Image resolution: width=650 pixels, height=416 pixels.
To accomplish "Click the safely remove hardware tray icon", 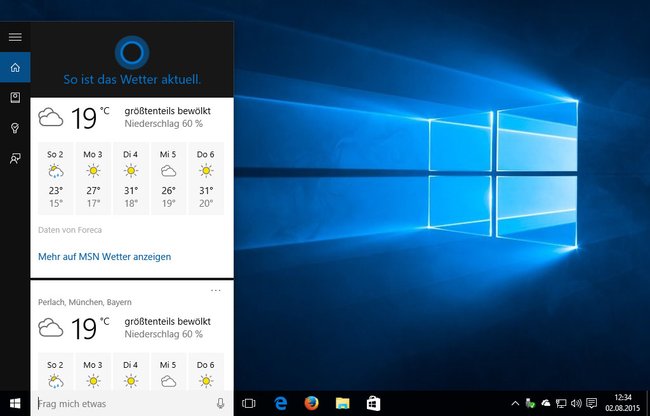I will (x=530, y=403).
